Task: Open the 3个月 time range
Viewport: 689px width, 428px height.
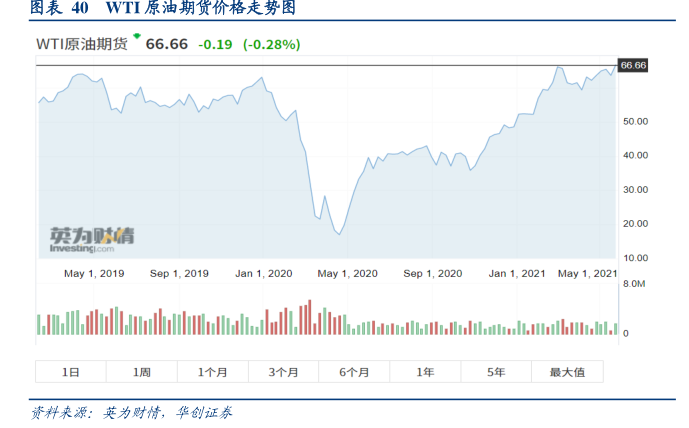Action: 284,372
